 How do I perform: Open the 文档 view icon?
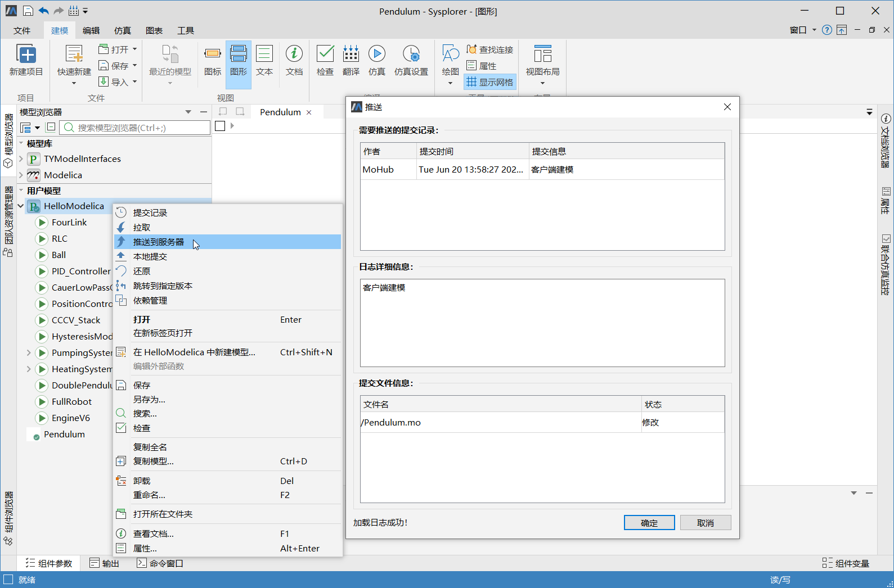pyautogui.click(x=294, y=53)
